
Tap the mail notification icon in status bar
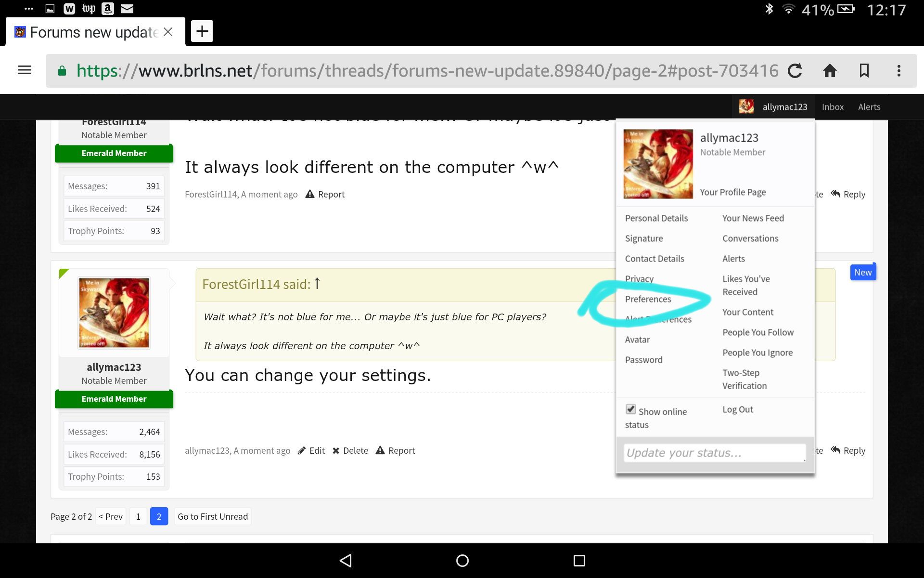tap(127, 9)
